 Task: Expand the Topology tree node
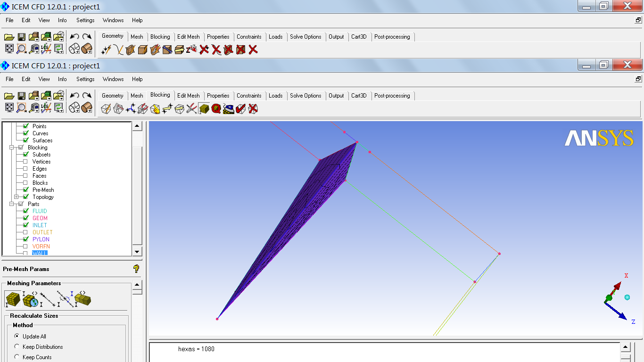tap(17, 197)
